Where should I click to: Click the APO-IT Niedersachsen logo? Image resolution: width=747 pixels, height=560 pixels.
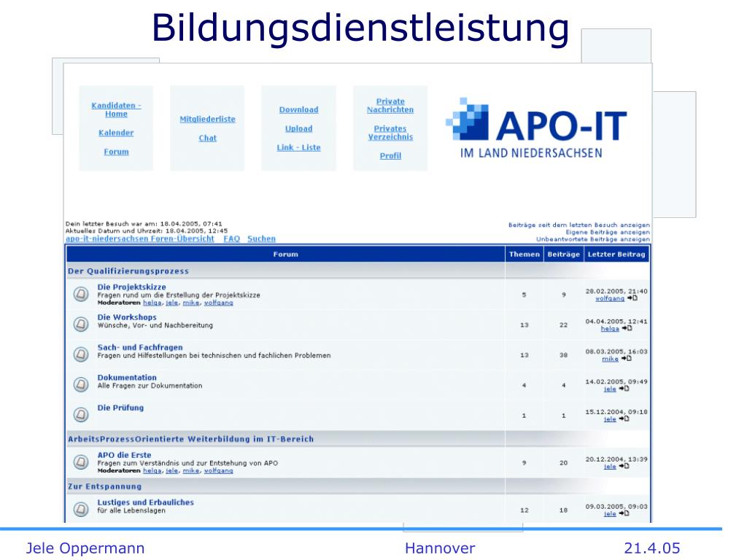point(536,128)
